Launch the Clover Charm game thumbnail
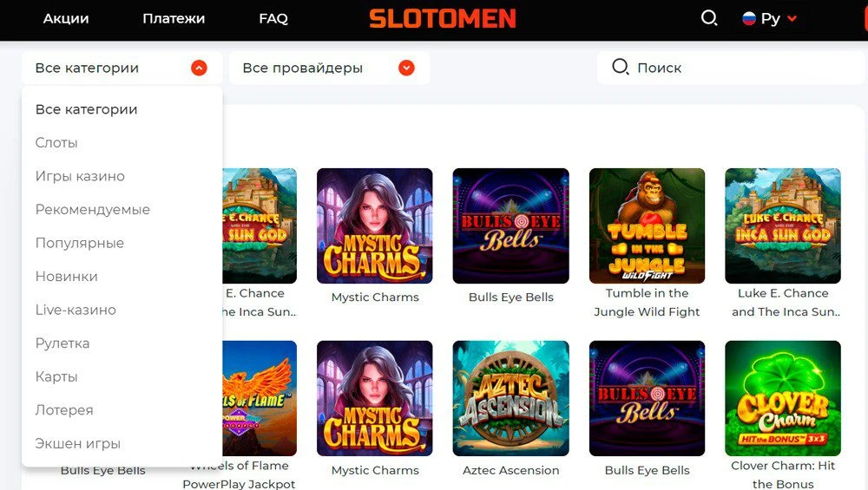 783,398
